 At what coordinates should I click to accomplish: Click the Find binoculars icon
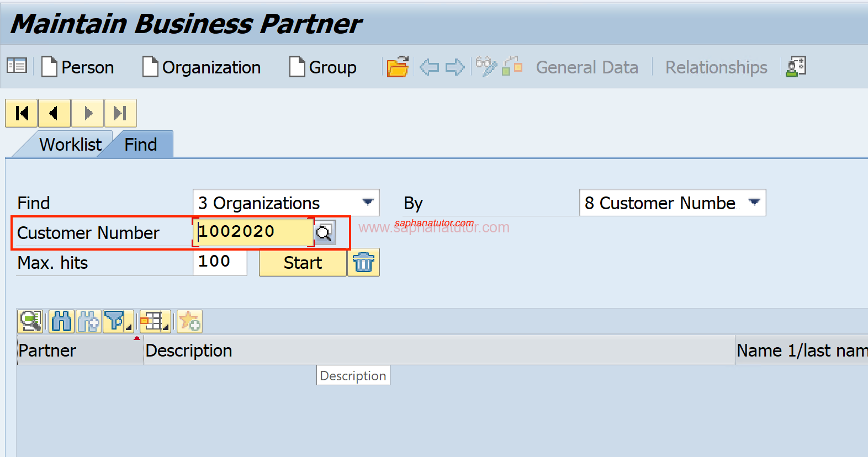tap(61, 321)
